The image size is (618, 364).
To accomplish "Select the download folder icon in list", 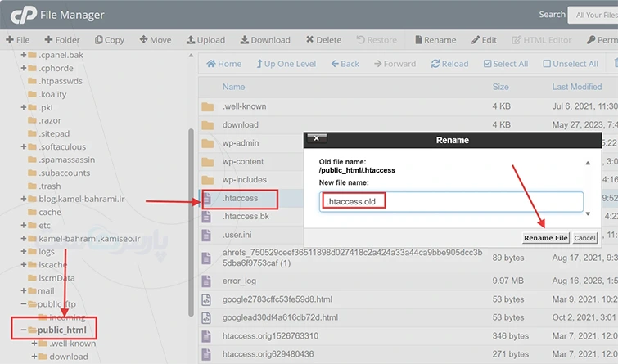I will pyautogui.click(x=208, y=125).
